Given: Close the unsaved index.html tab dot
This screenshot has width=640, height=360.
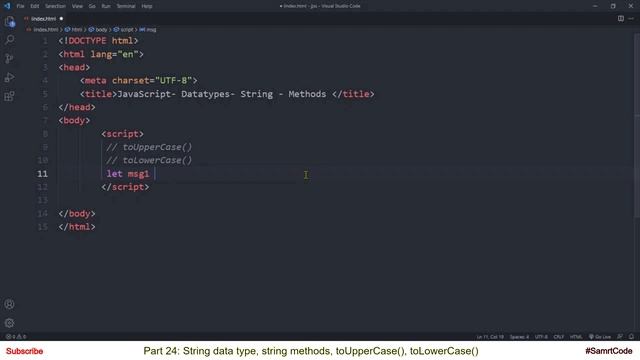Looking at the screenshot, I should click(61, 18).
